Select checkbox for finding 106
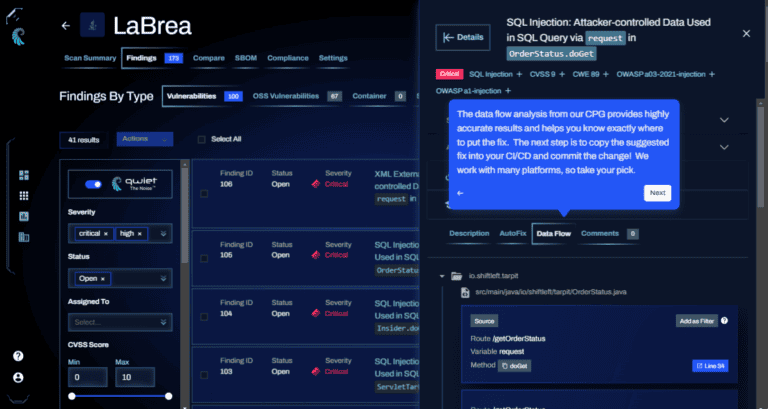The width and height of the screenshot is (768, 409). [204, 194]
